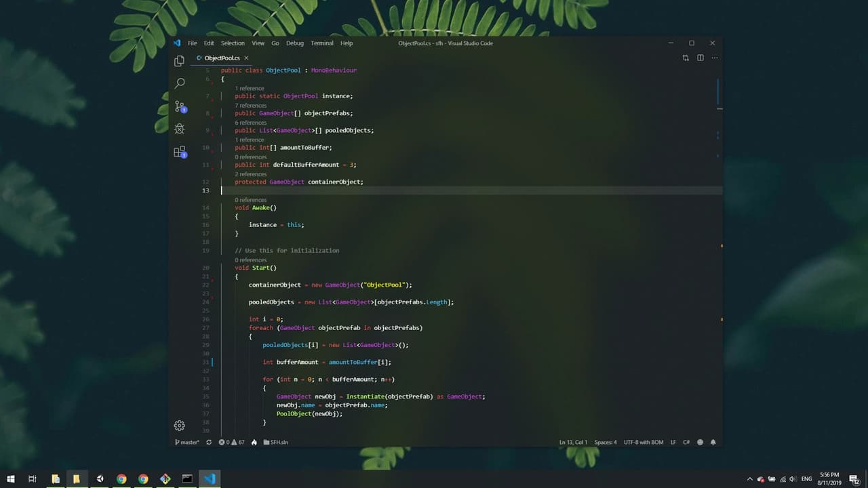
Task: Open the Debug view in activity bar
Action: point(179,129)
